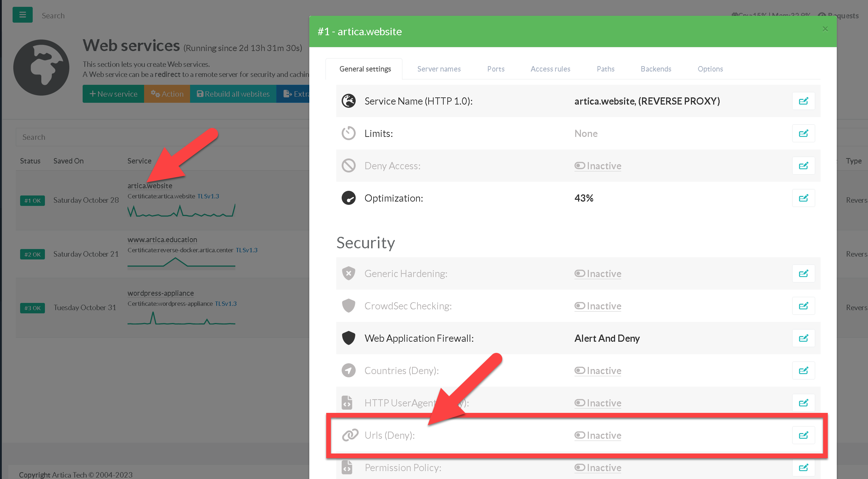Click Rebuild all websites button
The height and width of the screenshot is (479, 868).
233,94
